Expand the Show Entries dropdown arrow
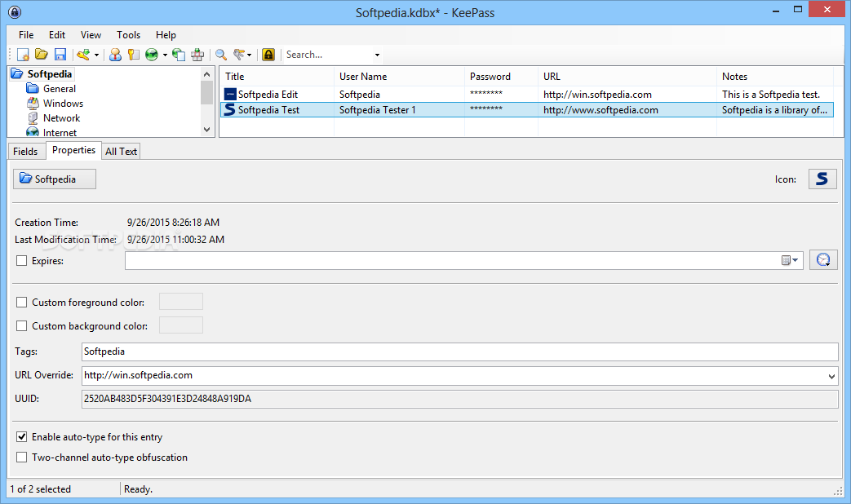The width and height of the screenshot is (851, 504). coord(249,55)
